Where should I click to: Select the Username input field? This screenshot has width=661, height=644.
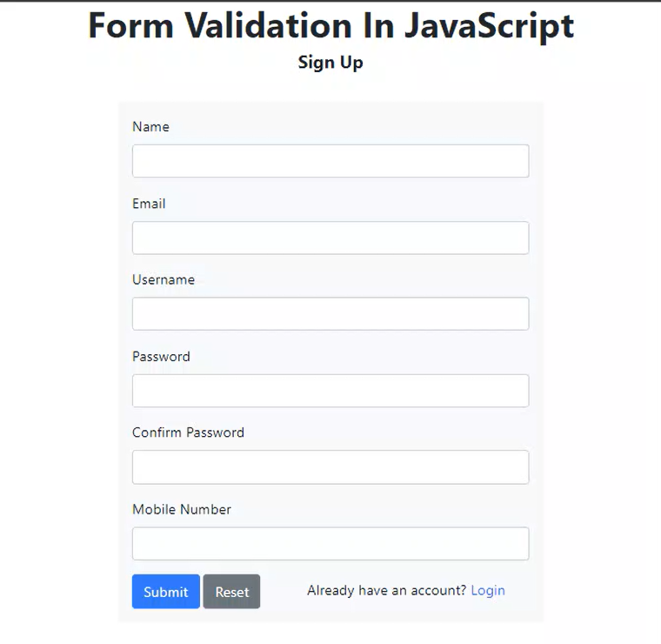point(330,313)
